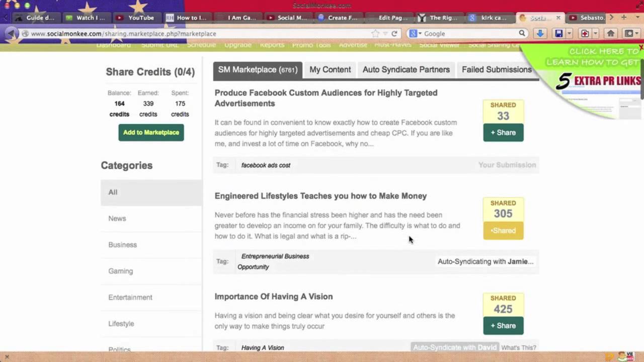Select the Entertainment category

coord(151,297)
